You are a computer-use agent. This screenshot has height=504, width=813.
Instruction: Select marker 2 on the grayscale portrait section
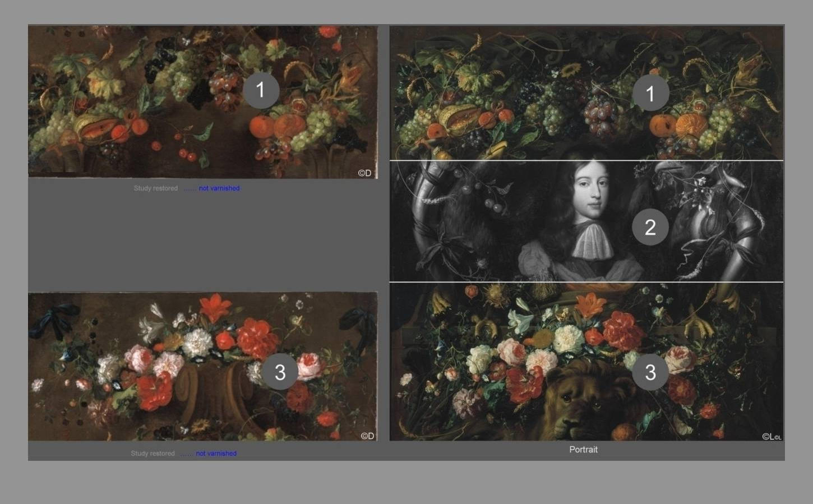point(650,227)
